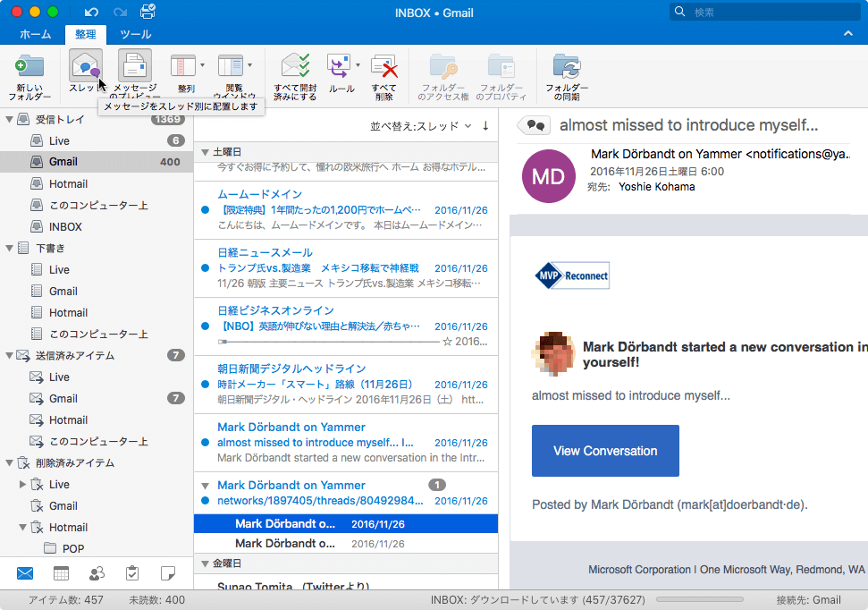Image resolution: width=868 pixels, height=610 pixels.
Task: Collapse the 下書き (Drafts) tree group
Action: tap(10, 249)
